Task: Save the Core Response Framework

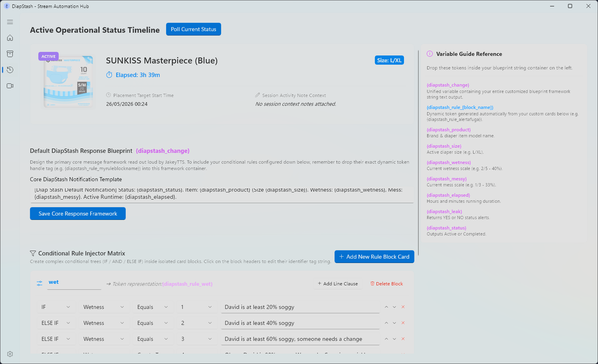Action: [x=78, y=214]
